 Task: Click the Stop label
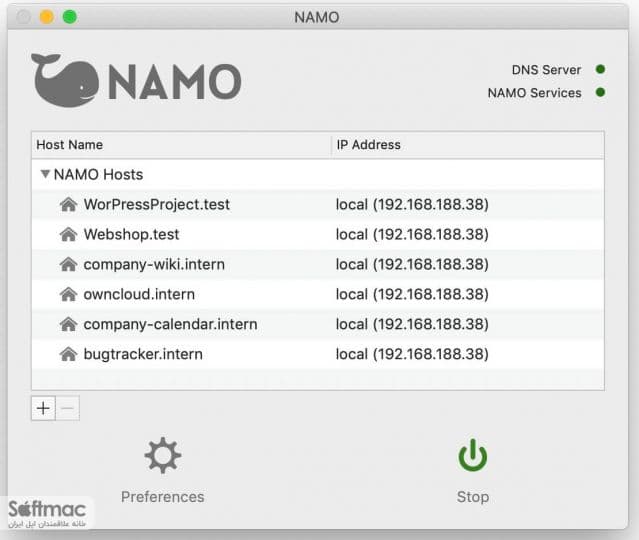[473, 497]
